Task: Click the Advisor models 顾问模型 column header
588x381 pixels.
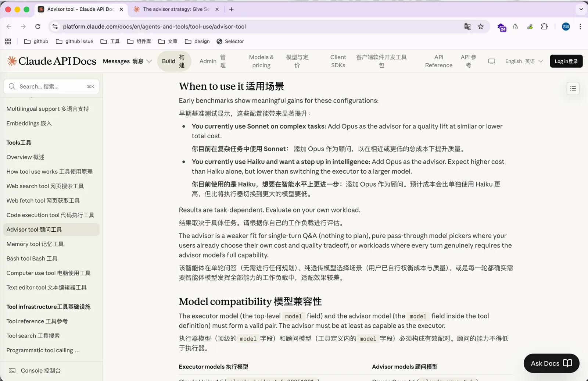Action: [x=405, y=367]
